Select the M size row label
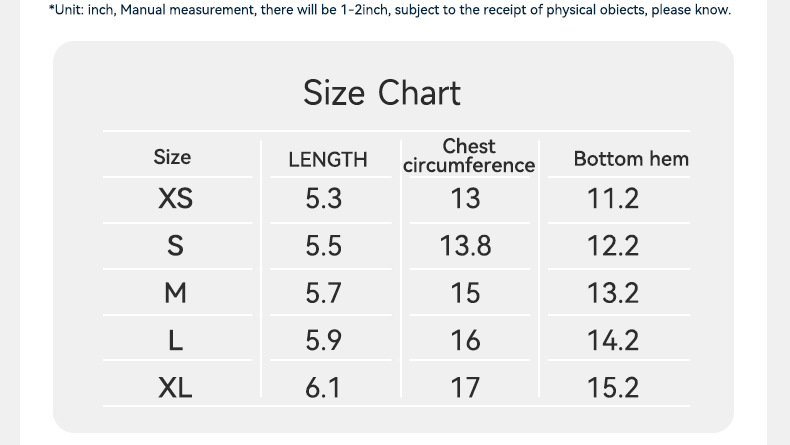Screen dimensions: 790x445 175,293
